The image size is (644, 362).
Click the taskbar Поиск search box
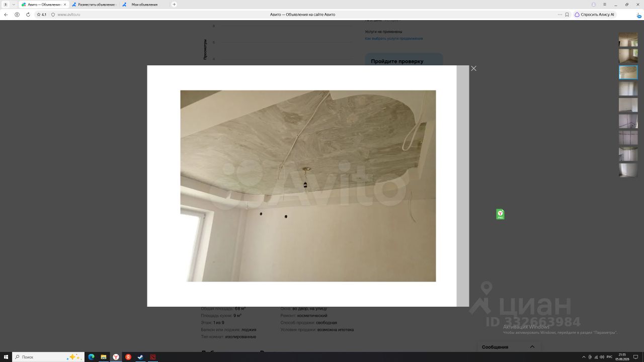[x=48, y=357]
